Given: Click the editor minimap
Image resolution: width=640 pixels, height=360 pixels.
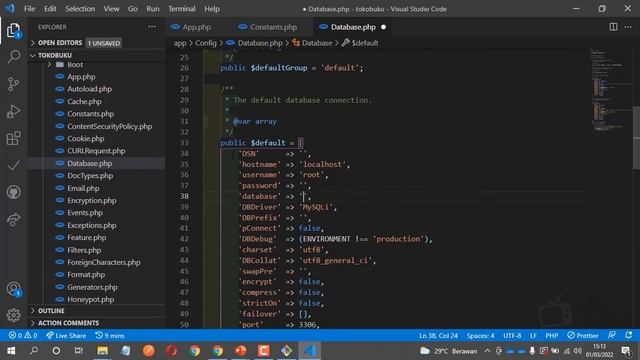Looking at the screenshot, I should 611,90.
